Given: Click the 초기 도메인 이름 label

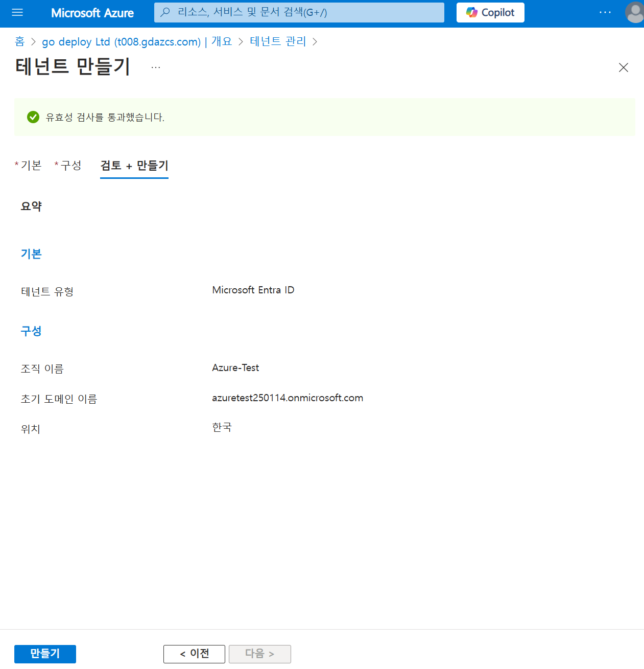Looking at the screenshot, I should pyautogui.click(x=59, y=399).
